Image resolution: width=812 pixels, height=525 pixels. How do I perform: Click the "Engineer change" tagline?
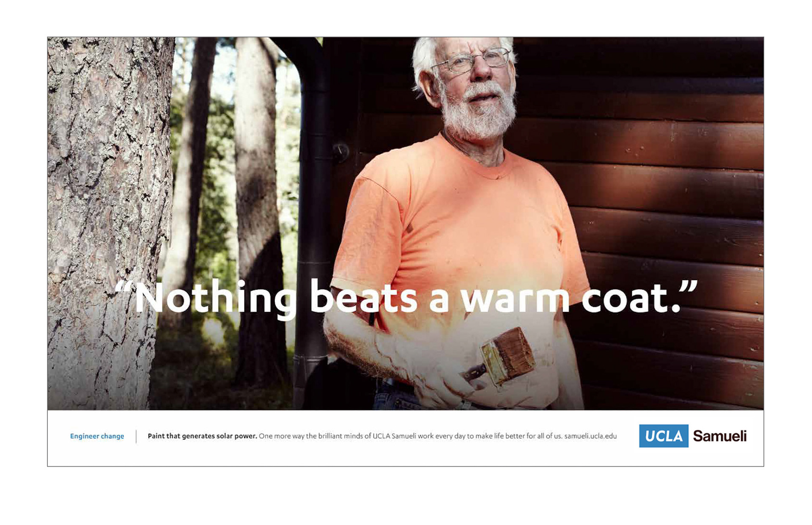pos(97,436)
